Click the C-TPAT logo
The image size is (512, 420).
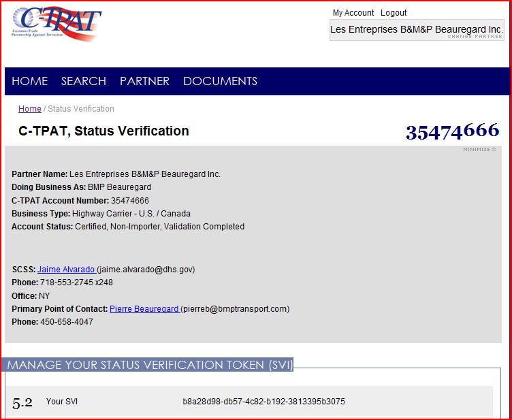click(x=57, y=25)
